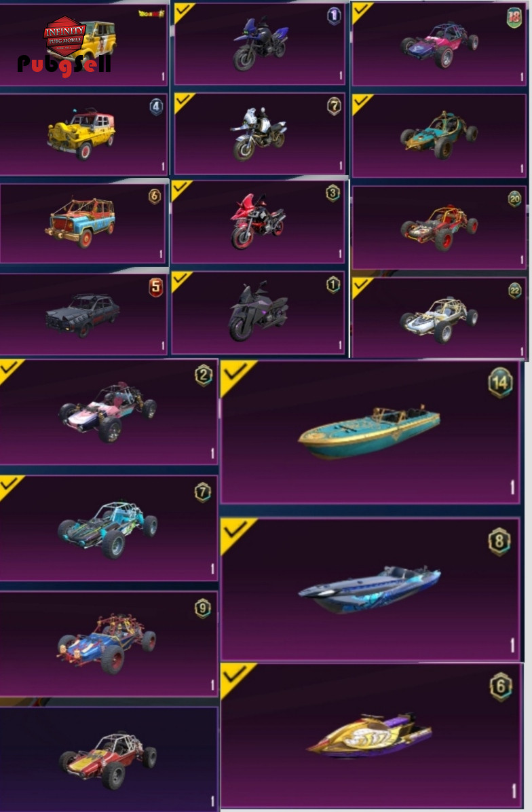Choose the yellow UAZ with badge 4

(83, 134)
